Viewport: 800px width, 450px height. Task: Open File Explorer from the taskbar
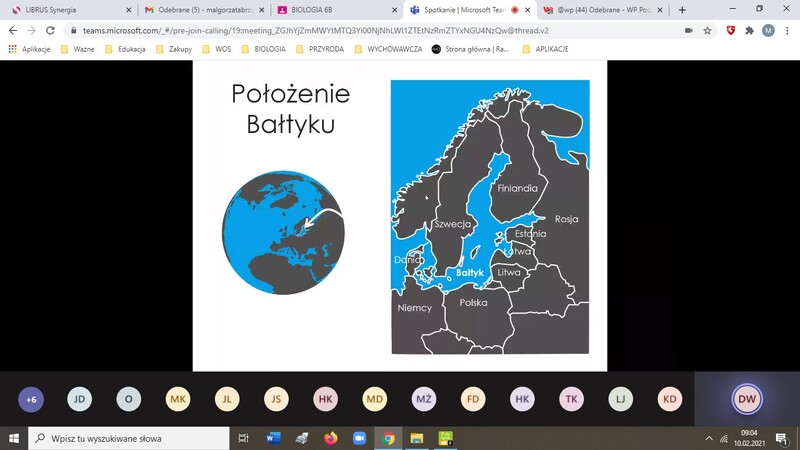[417, 438]
